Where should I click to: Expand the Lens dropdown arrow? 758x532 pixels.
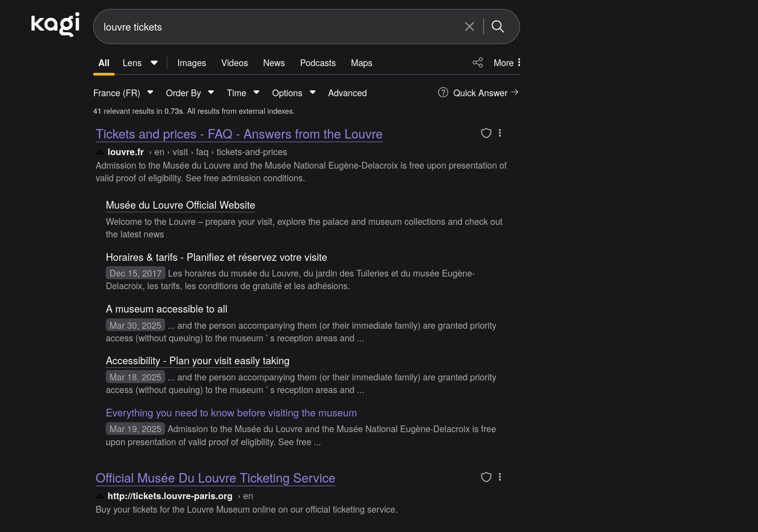[154, 63]
